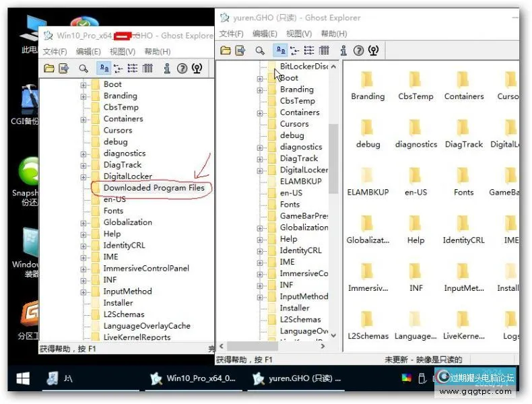This screenshot has height=404, width=532.
Task: Select ELAMBKUP folder icon in right pane
Action: pos(367,176)
